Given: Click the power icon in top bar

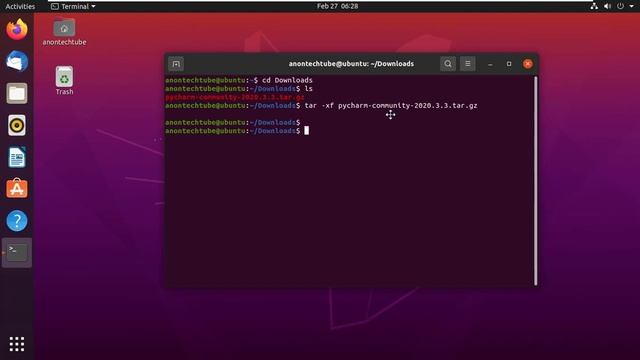Looking at the screenshot, I should (620, 6).
